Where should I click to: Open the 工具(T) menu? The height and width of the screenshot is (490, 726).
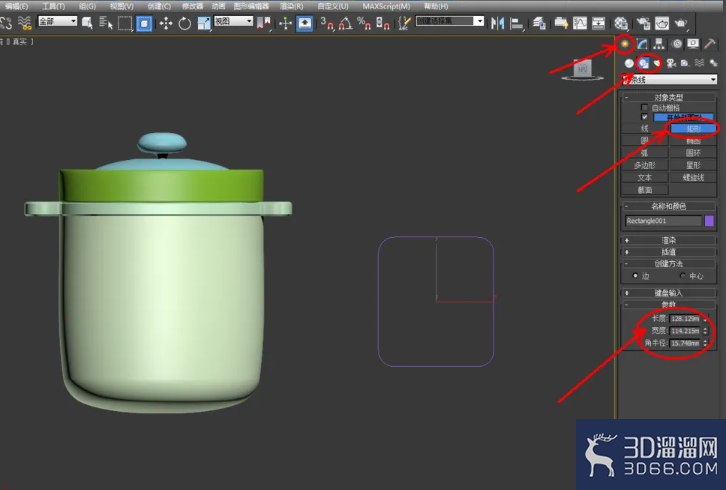tap(54, 6)
